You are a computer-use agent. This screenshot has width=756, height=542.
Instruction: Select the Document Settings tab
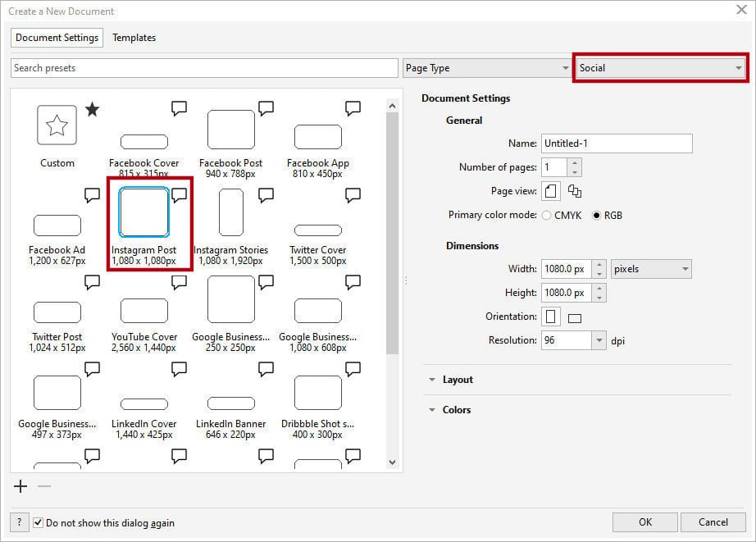coord(57,37)
